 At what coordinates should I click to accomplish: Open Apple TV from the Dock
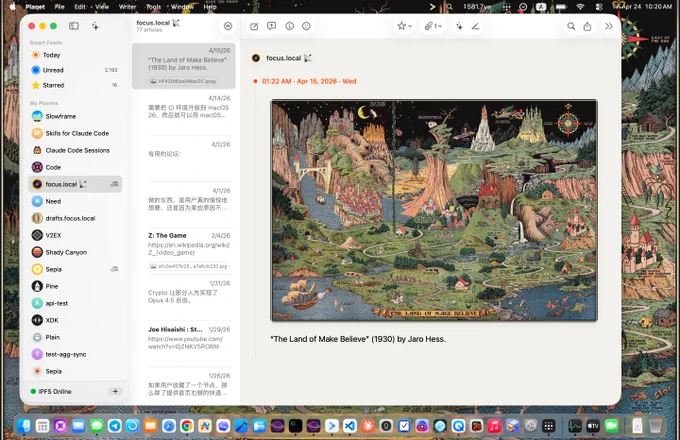pos(593,426)
